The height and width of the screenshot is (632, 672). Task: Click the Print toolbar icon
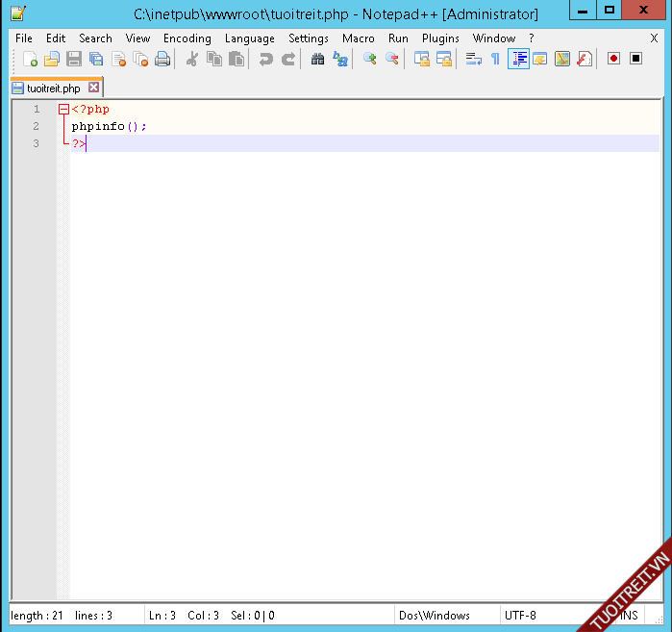click(x=162, y=59)
